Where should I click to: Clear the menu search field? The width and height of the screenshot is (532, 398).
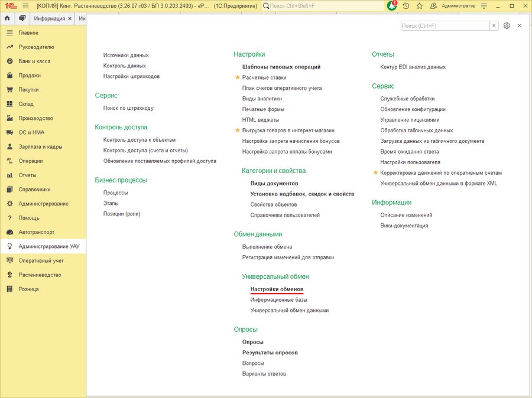(494, 26)
